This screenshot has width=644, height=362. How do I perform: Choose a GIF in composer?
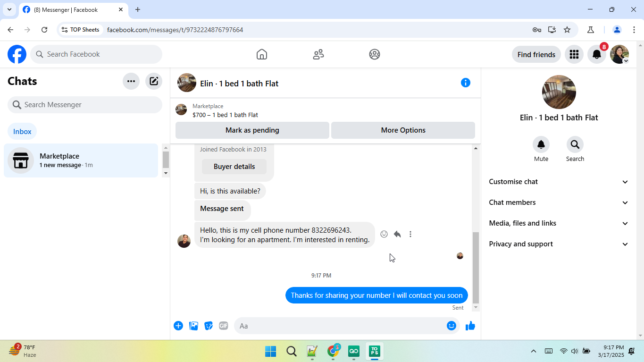(x=224, y=326)
